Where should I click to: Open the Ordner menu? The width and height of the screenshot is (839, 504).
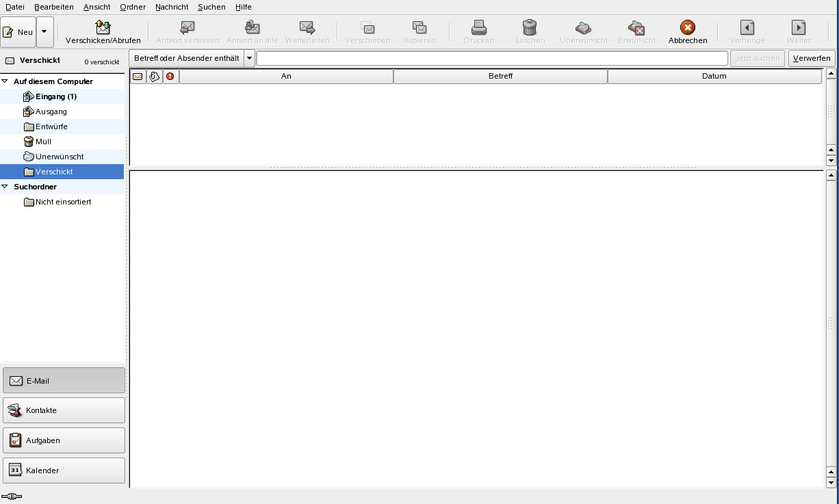pos(132,7)
